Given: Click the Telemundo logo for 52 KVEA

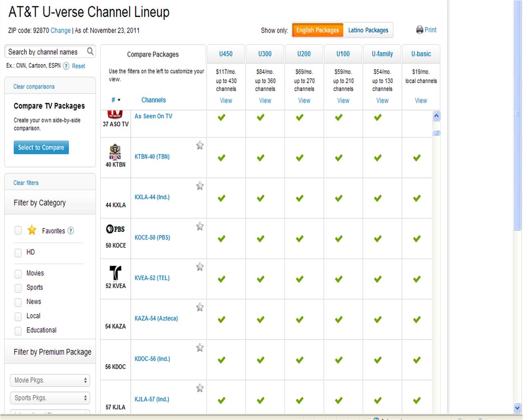Looking at the screenshot, I should [116, 273].
